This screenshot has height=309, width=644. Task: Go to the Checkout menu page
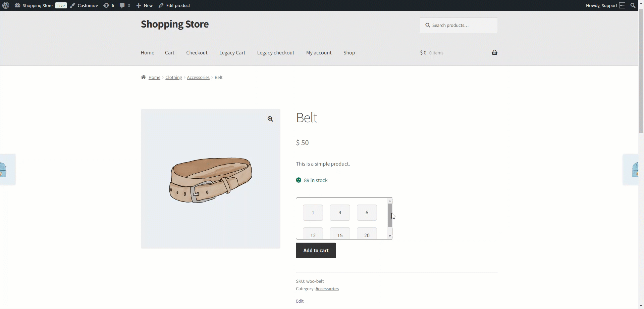pos(197,53)
